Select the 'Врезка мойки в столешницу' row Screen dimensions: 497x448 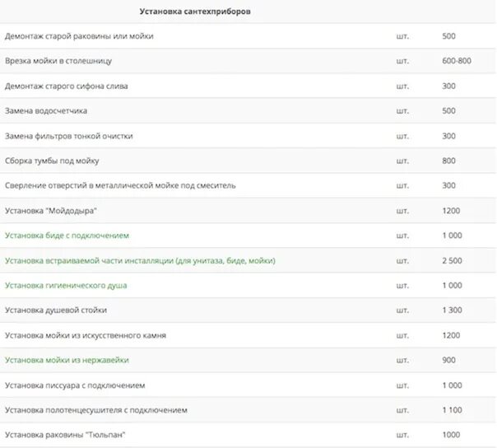click(248, 61)
